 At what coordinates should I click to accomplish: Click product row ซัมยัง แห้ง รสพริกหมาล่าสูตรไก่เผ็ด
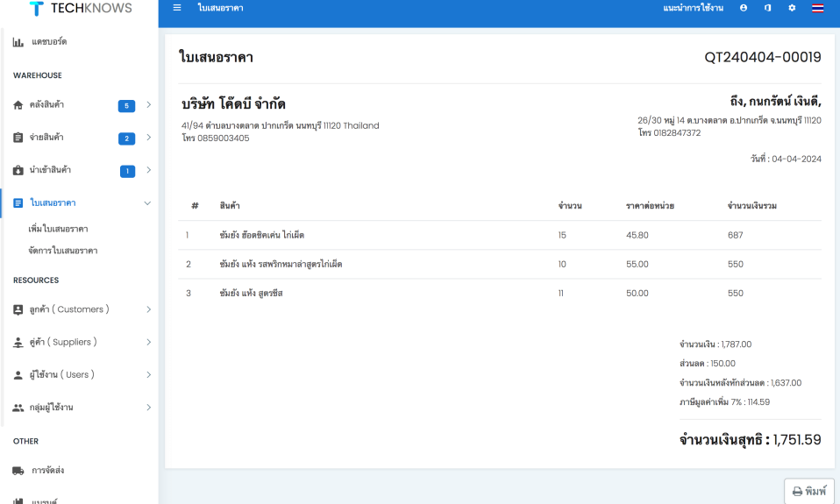click(499, 264)
